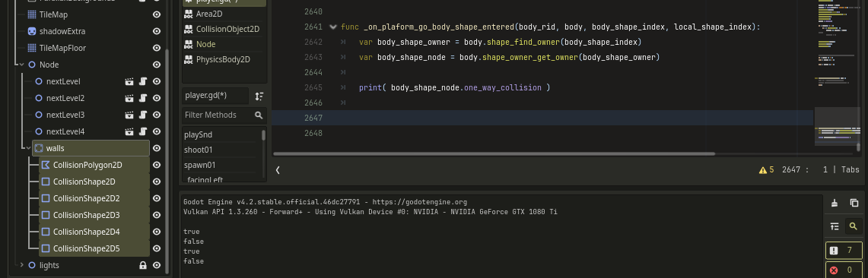The image size is (868, 278).
Task: Fold the _on_plaform_go_body_shape_entered function
Action: coord(332,27)
